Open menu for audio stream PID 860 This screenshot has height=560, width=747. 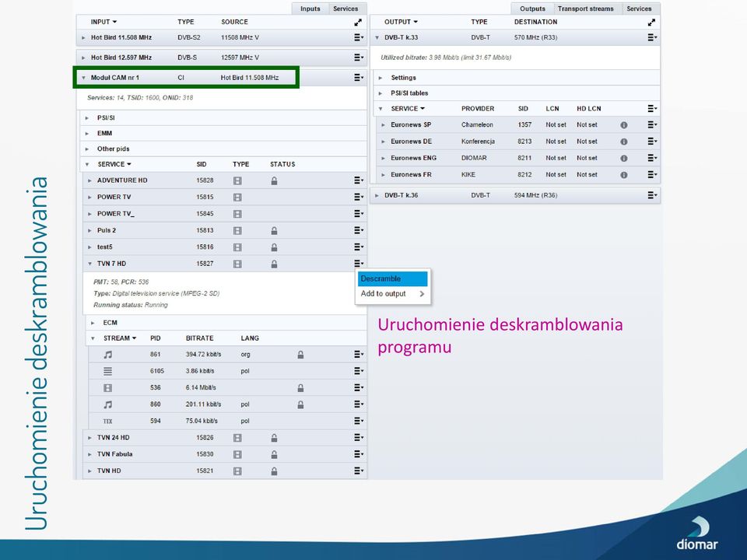pos(359,404)
